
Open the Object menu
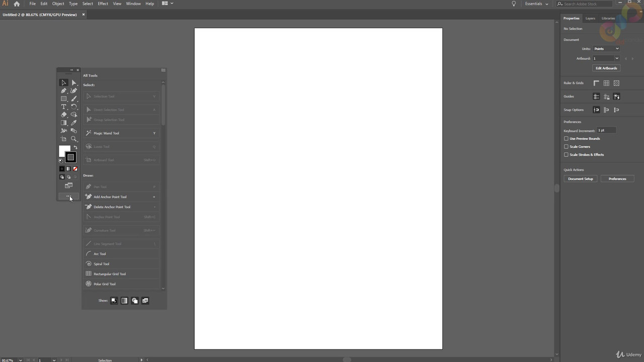(x=58, y=4)
